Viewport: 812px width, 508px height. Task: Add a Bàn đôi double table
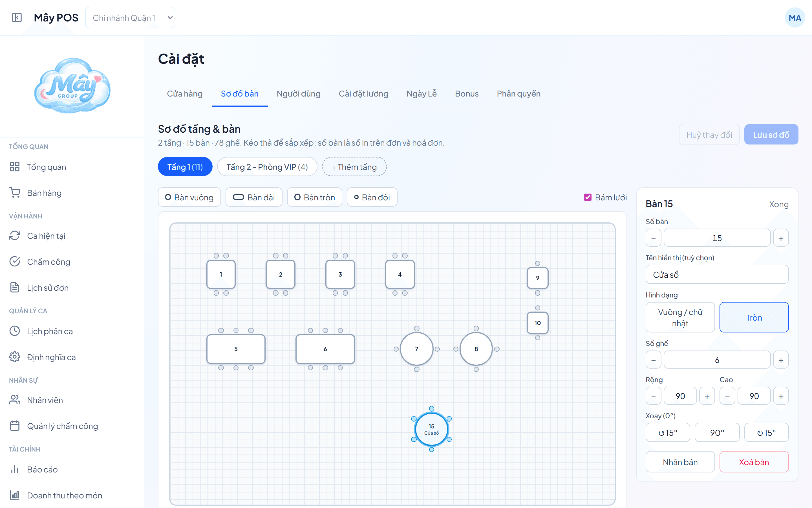372,197
